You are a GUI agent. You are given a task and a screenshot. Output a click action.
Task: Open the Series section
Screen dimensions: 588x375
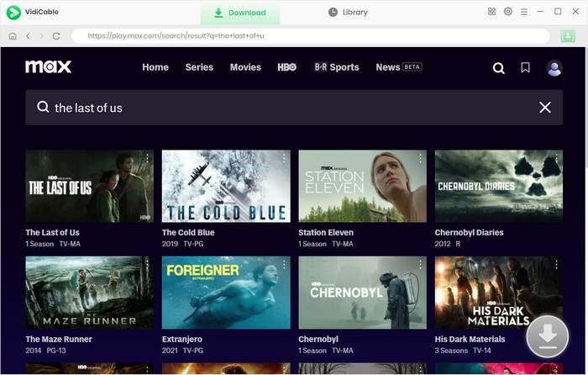coord(199,67)
